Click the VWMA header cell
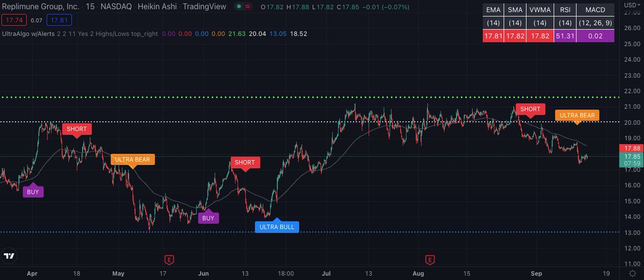The width and height of the screenshot is (644, 280). (x=541, y=10)
